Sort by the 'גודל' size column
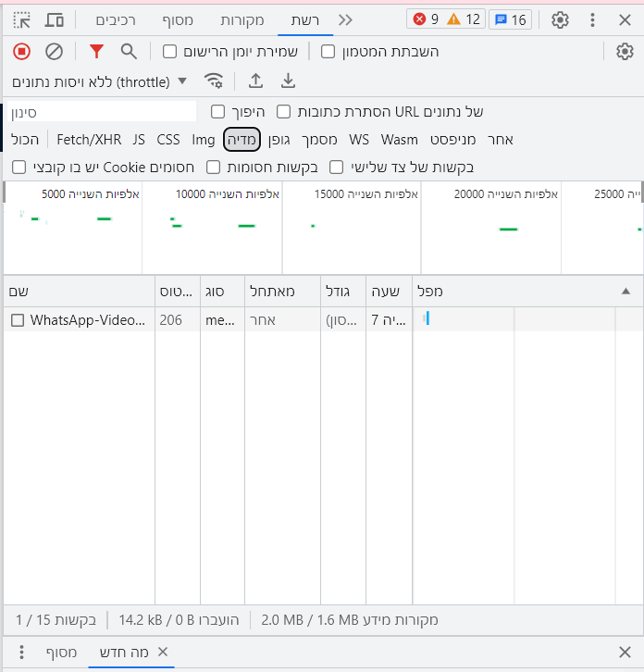 pos(343,292)
